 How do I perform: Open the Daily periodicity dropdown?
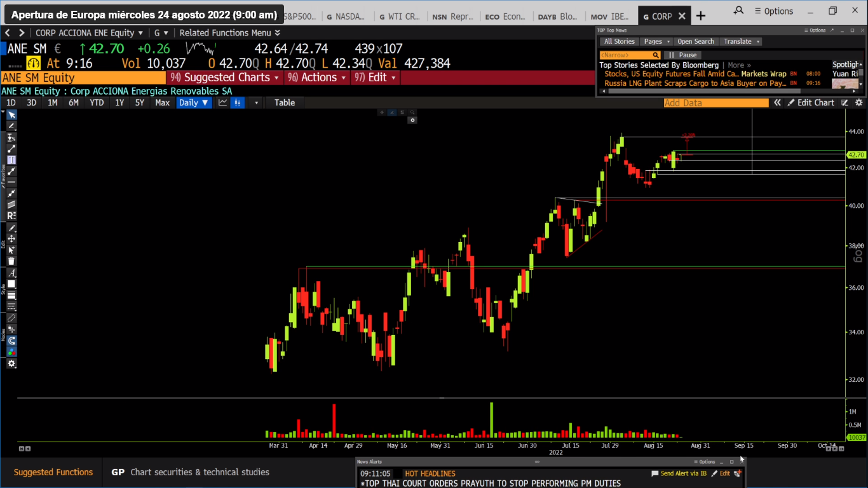(x=194, y=102)
